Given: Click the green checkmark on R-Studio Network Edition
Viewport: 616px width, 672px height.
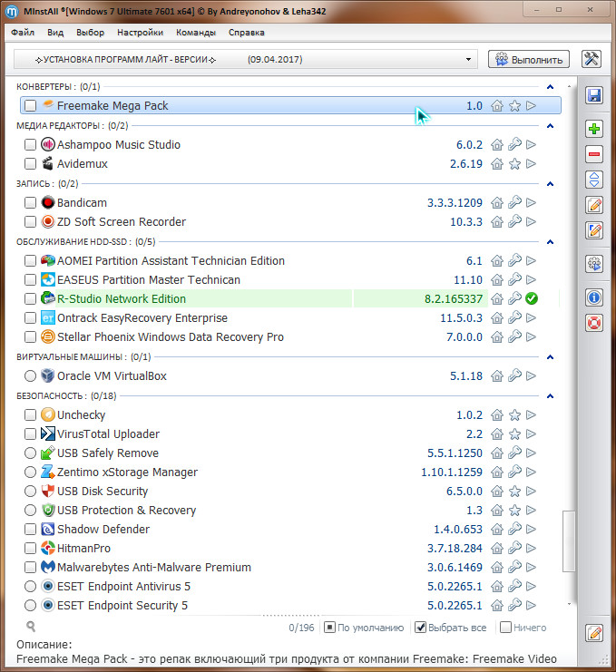Looking at the screenshot, I should click(532, 298).
